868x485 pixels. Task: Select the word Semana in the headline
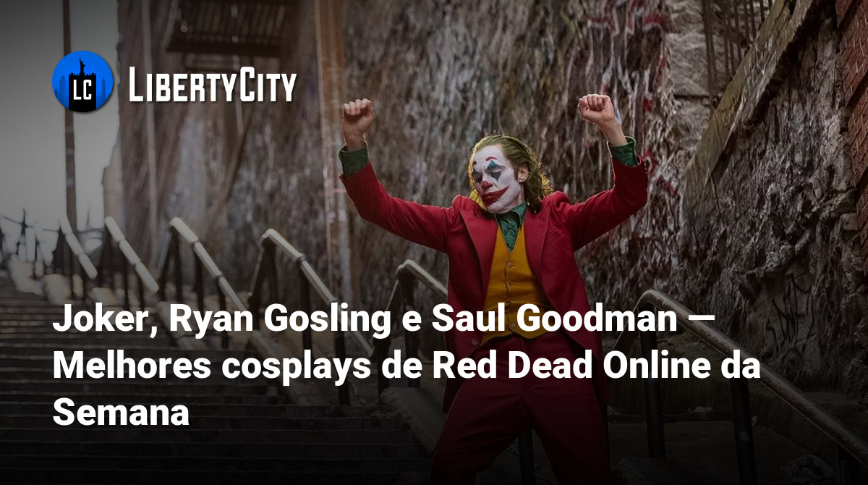[x=121, y=414]
